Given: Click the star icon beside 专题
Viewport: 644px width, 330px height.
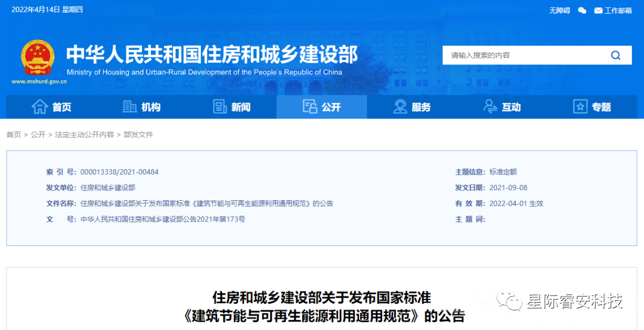Looking at the screenshot, I should point(580,107).
